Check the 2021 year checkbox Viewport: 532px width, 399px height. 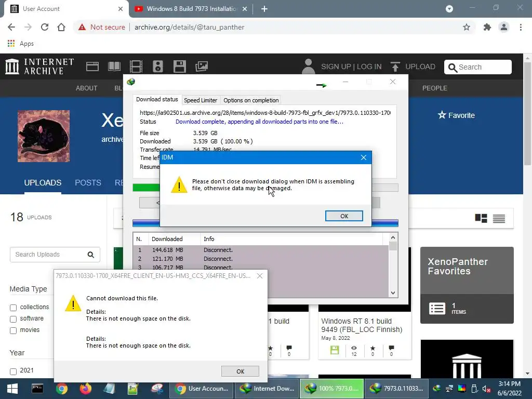[x=13, y=371]
